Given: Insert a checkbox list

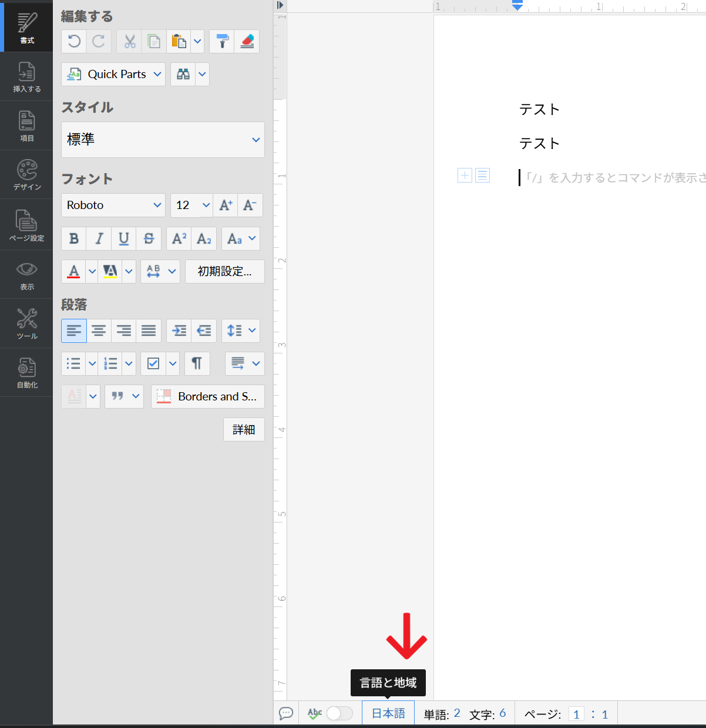Looking at the screenshot, I should pyautogui.click(x=153, y=363).
